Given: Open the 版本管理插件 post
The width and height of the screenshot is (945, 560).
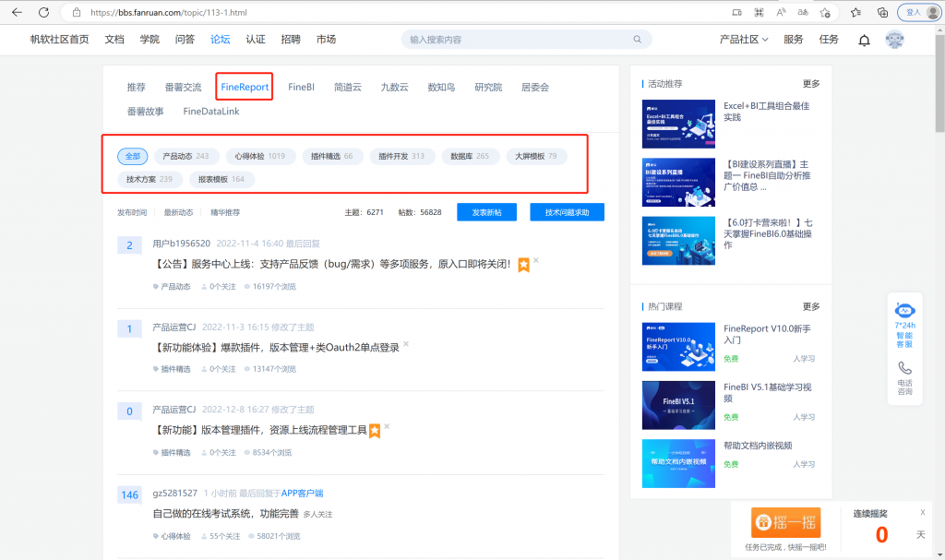Looking at the screenshot, I should tap(259, 430).
